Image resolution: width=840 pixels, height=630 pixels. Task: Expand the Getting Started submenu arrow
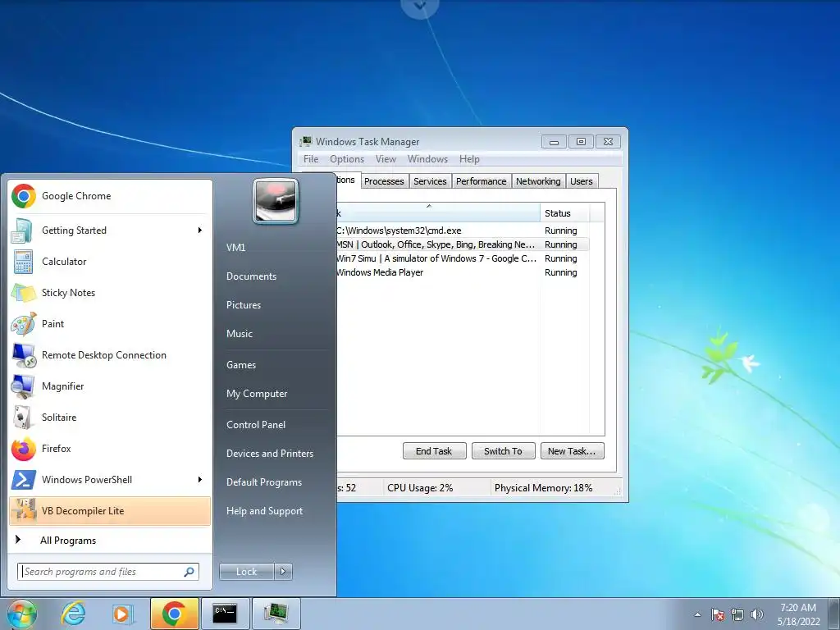pyautogui.click(x=200, y=231)
